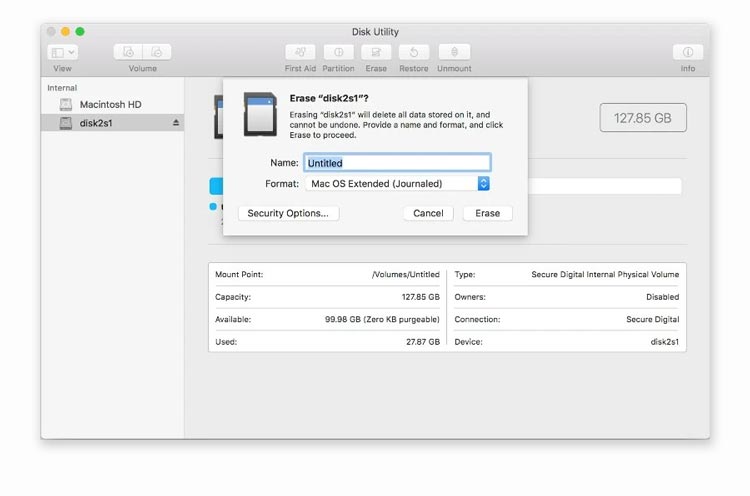Image resolution: width=750 pixels, height=496 pixels.
Task: Click the 99.98 GB available value
Action: [x=382, y=320]
